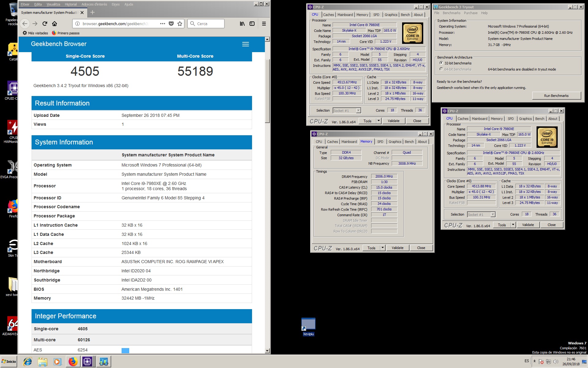Open Fitxer menu in Firefox
588x368 pixels.
coord(25,4)
